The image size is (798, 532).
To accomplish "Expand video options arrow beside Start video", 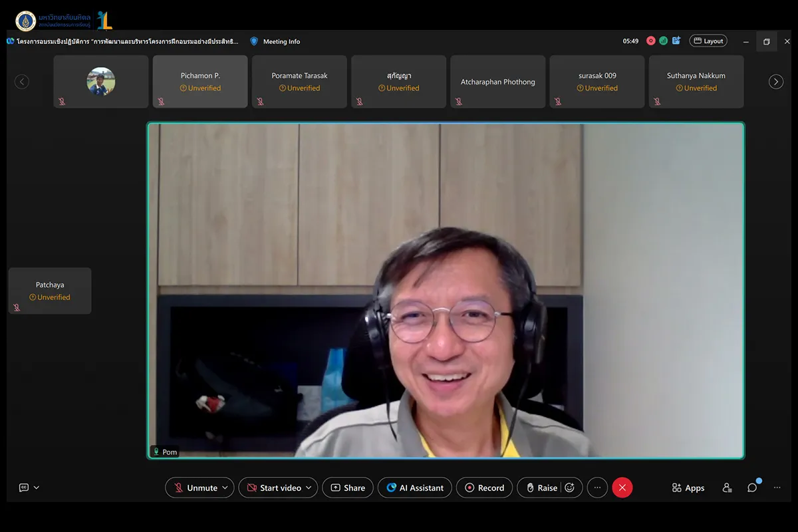I will [309, 487].
